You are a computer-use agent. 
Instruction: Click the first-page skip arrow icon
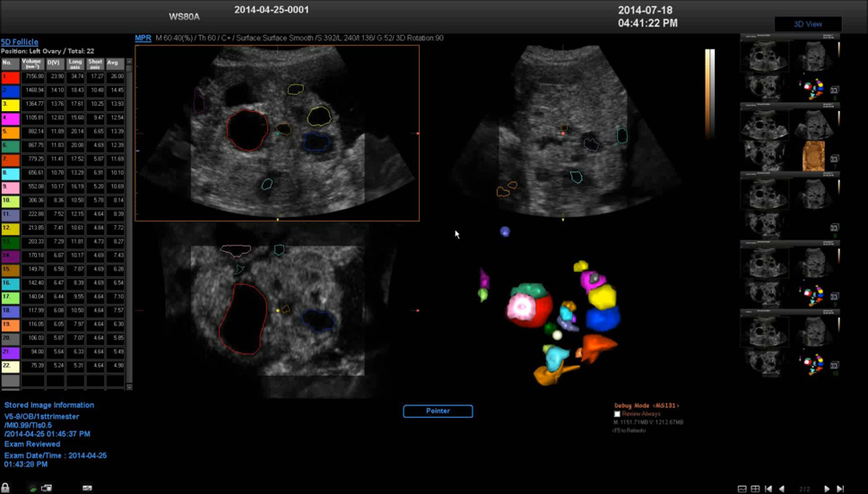coord(768,489)
